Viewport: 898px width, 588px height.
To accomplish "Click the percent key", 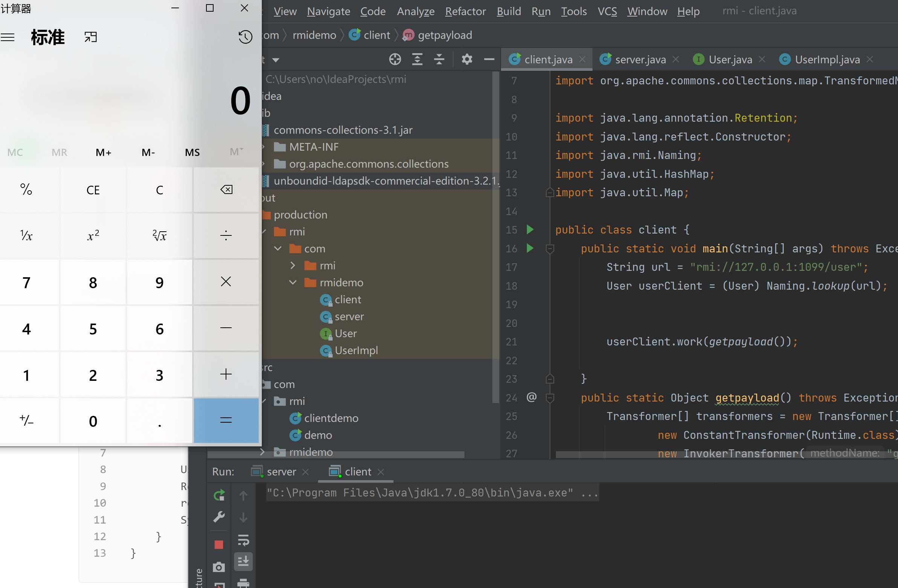I will click(x=26, y=190).
